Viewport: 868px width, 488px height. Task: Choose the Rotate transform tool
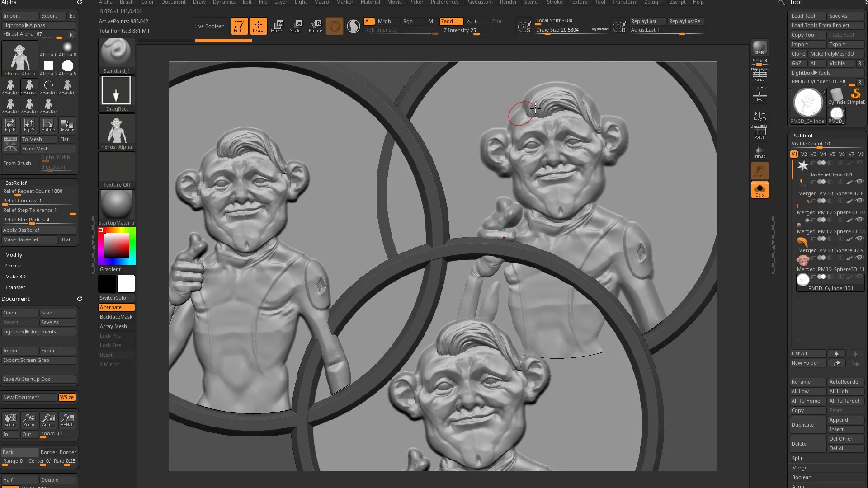[x=316, y=26]
